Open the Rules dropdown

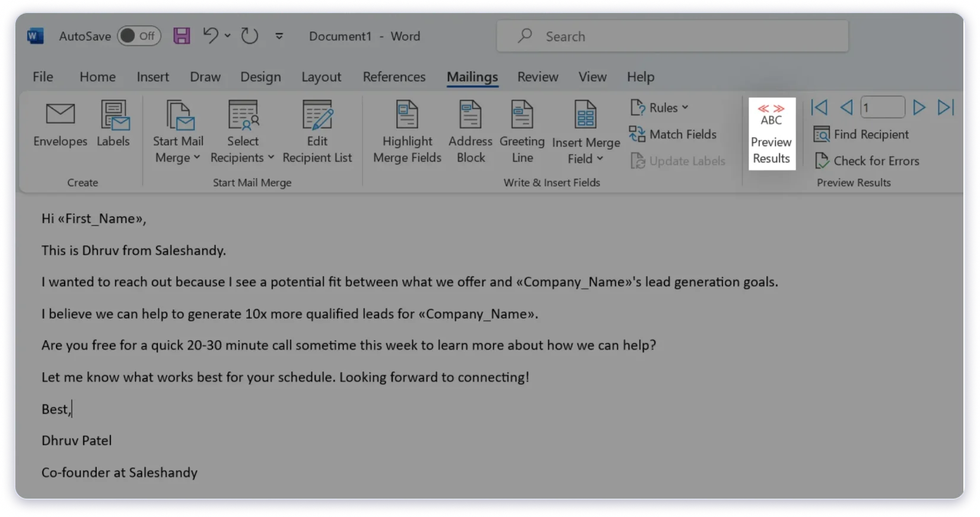coord(659,107)
